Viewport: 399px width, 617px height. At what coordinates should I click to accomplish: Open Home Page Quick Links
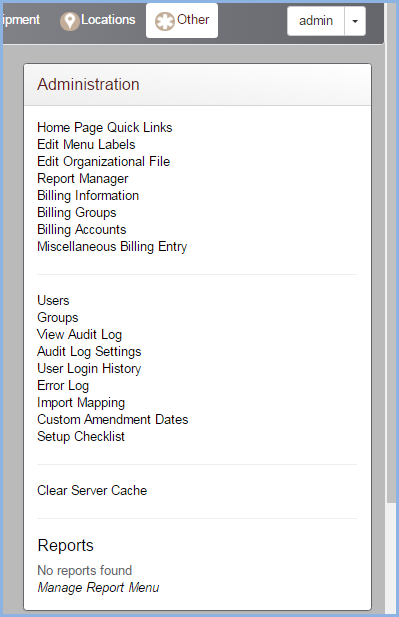pyautogui.click(x=105, y=127)
